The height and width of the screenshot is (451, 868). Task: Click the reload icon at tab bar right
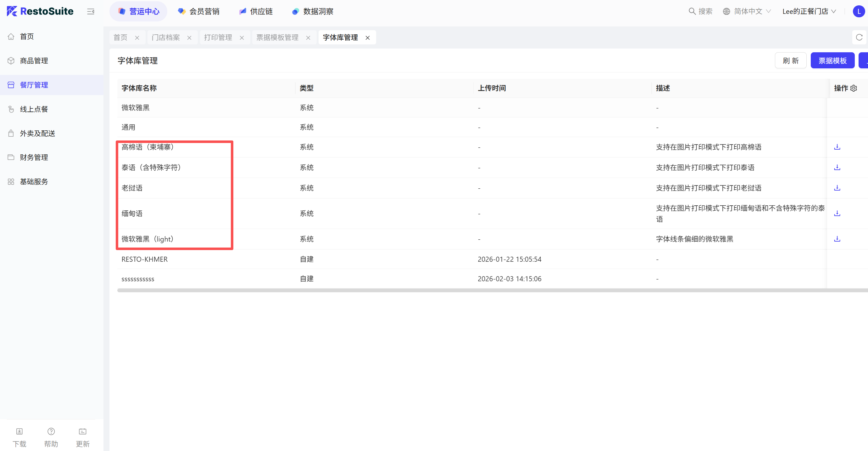pos(859,37)
